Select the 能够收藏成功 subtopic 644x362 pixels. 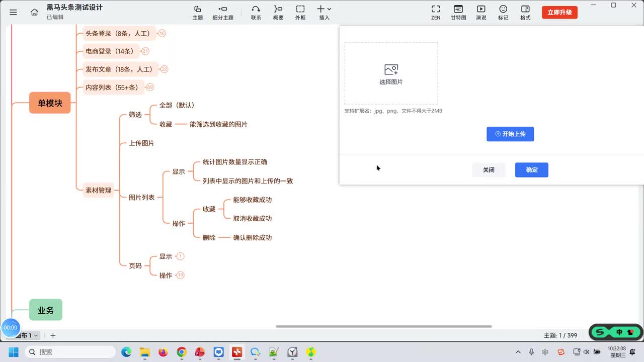(252, 200)
